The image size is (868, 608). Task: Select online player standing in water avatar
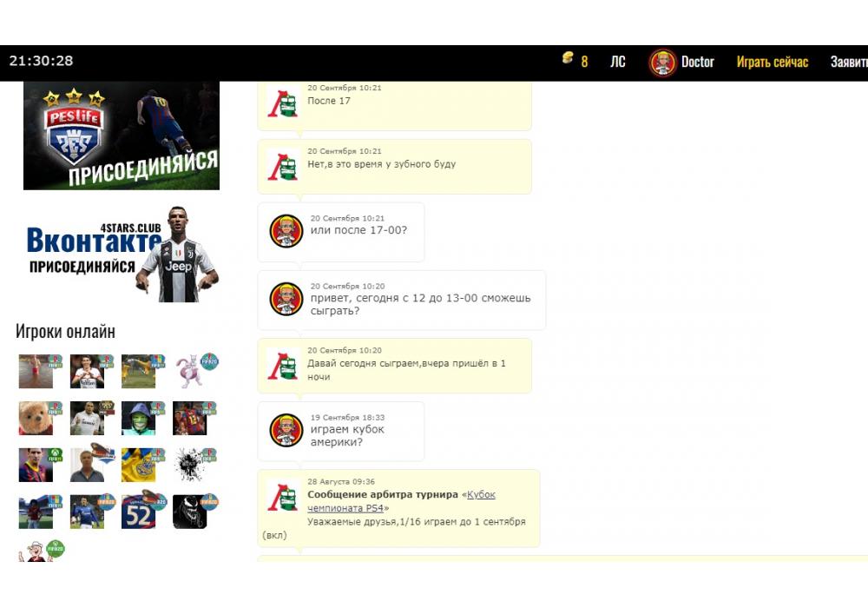coord(36,371)
